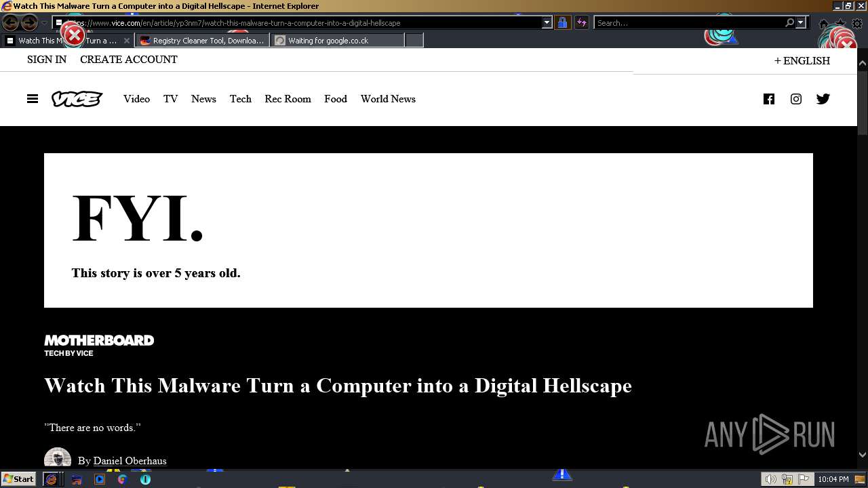
Task: Open the TV nav item
Action: pos(170,99)
